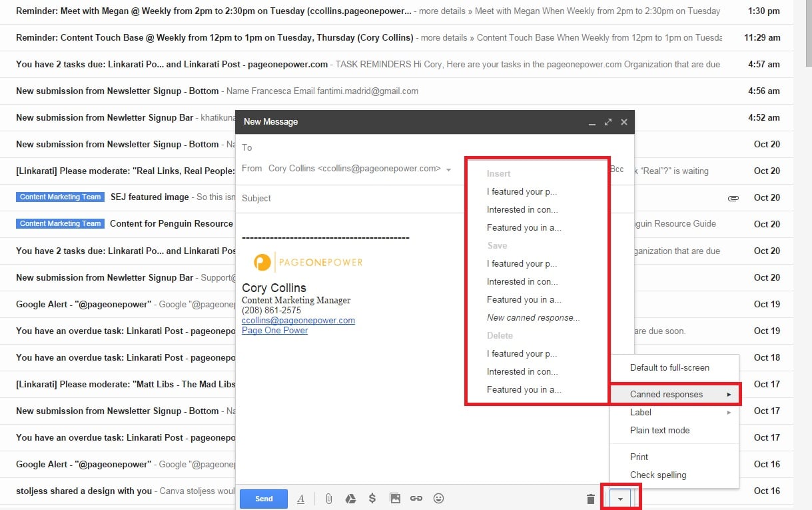
Task: Click the paperclip attach files icon
Action: pyautogui.click(x=328, y=499)
